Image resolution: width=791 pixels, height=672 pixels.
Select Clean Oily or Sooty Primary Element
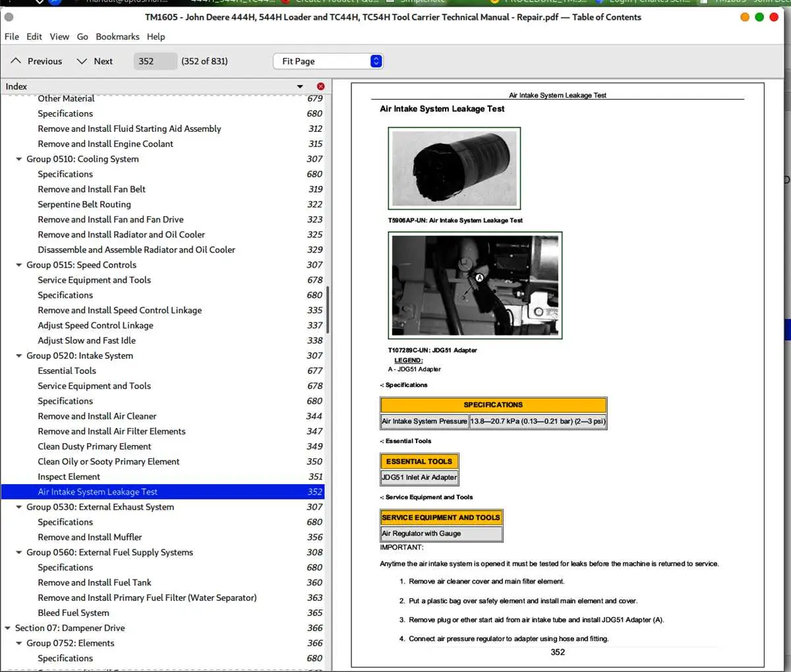(x=109, y=462)
